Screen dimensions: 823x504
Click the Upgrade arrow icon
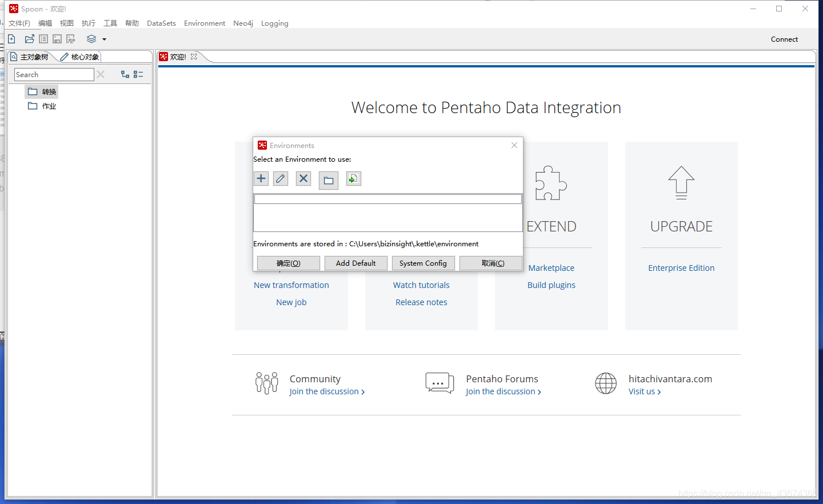pos(681,183)
